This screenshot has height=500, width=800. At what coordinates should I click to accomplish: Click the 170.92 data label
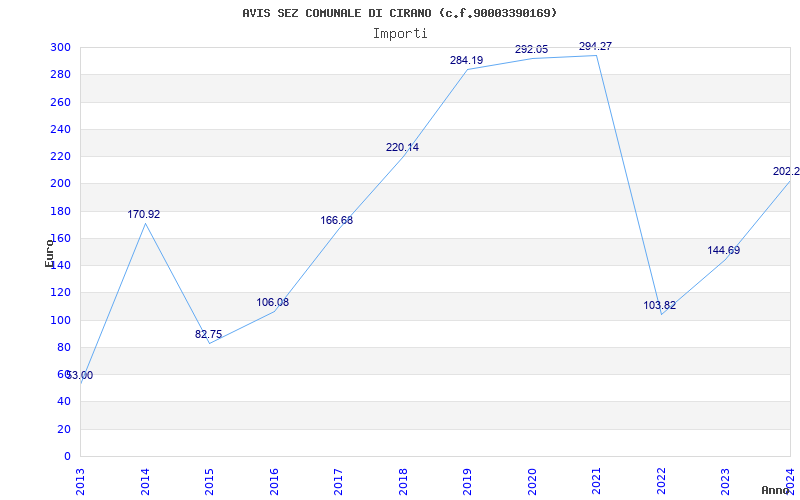(x=143, y=215)
